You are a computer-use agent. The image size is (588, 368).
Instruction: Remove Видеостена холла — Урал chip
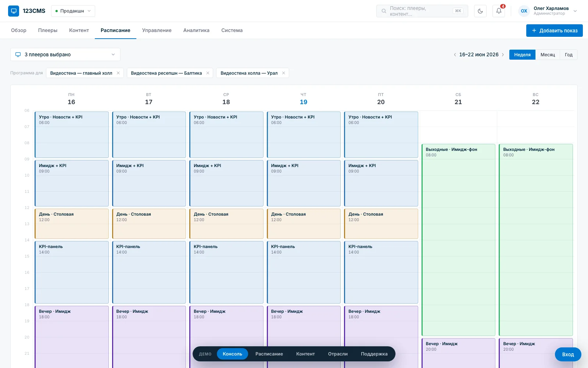pyautogui.click(x=284, y=73)
